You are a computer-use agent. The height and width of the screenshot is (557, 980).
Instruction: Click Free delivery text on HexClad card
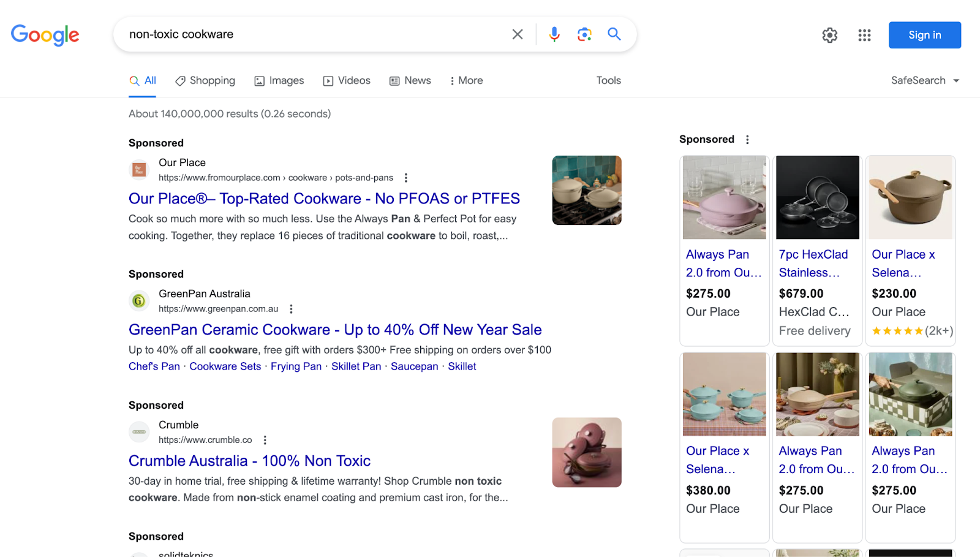(x=815, y=331)
